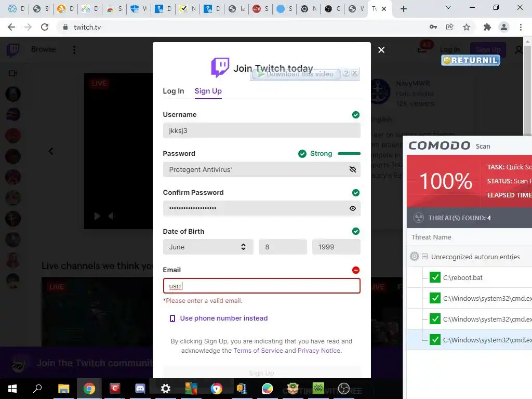Bookmark this page with star icon
532x399 pixels.
point(467,27)
